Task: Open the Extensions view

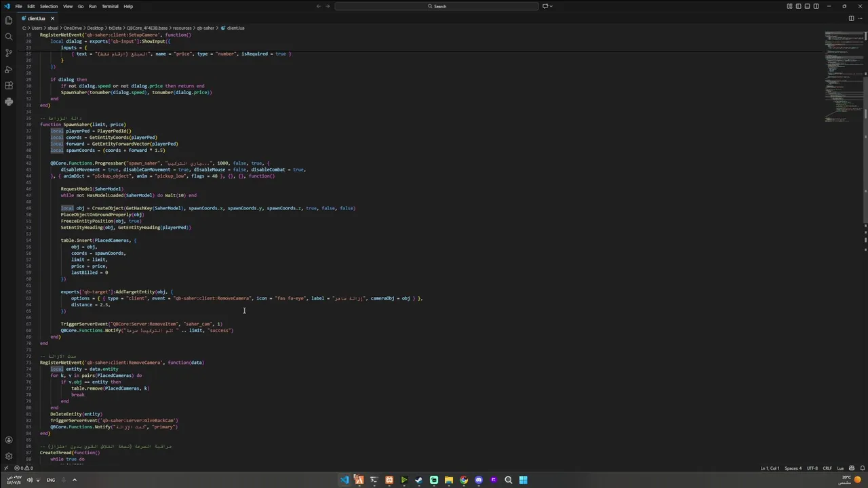Action: click(x=8, y=85)
